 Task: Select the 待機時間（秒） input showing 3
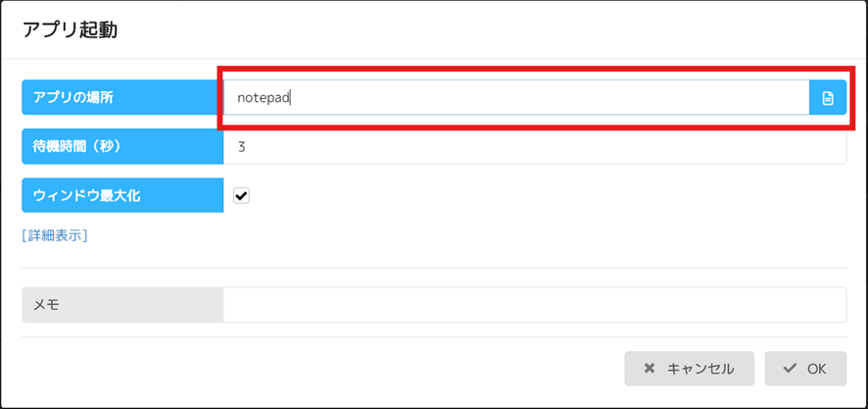pyautogui.click(x=535, y=146)
